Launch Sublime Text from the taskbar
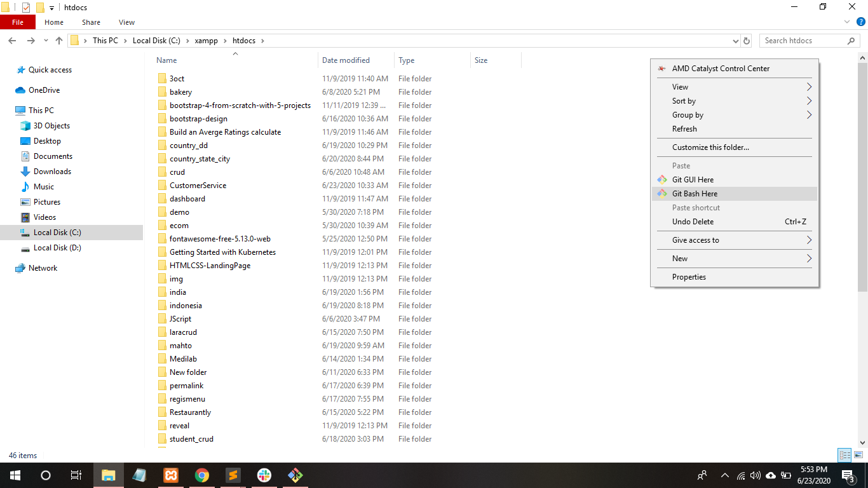The width and height of the screenshot is (868, 488). [x=233, y=475]
